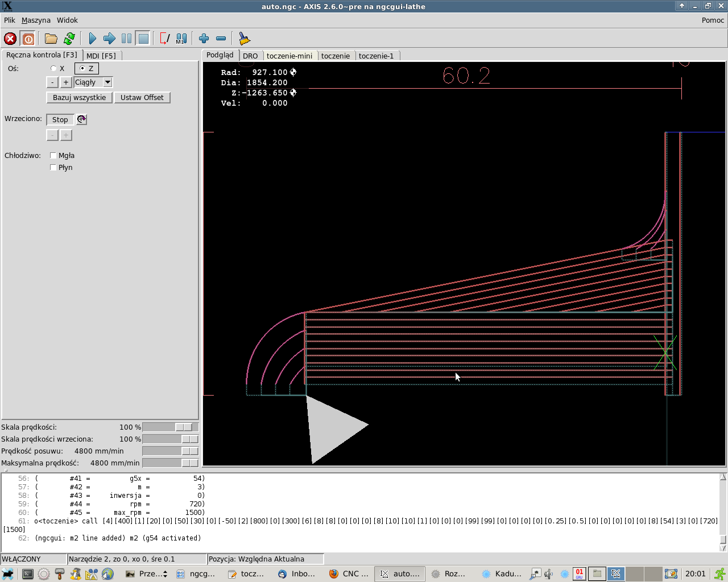Clear live plot with the broom icon
The width and height of the screenshot is (728, 582).
[245, 39]
